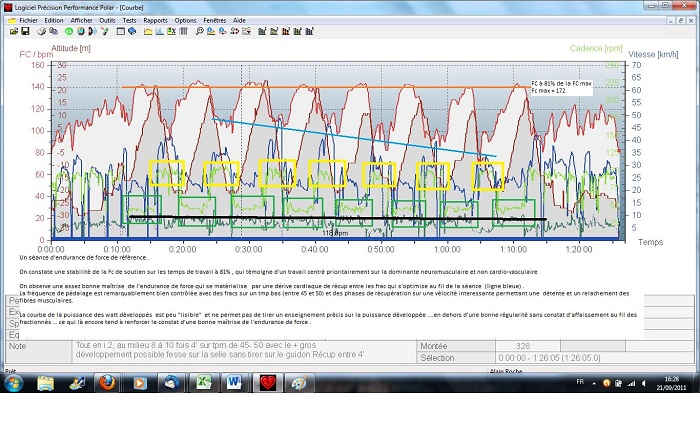This screenshot has height=434, width=700.
Task: Click the third bar chart report icon
Action: [286, 31]
